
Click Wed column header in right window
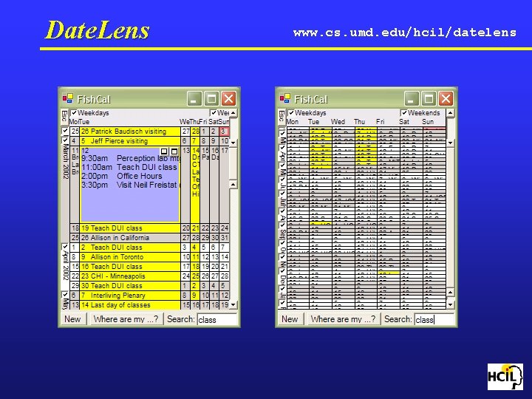[x=338, y=121]
